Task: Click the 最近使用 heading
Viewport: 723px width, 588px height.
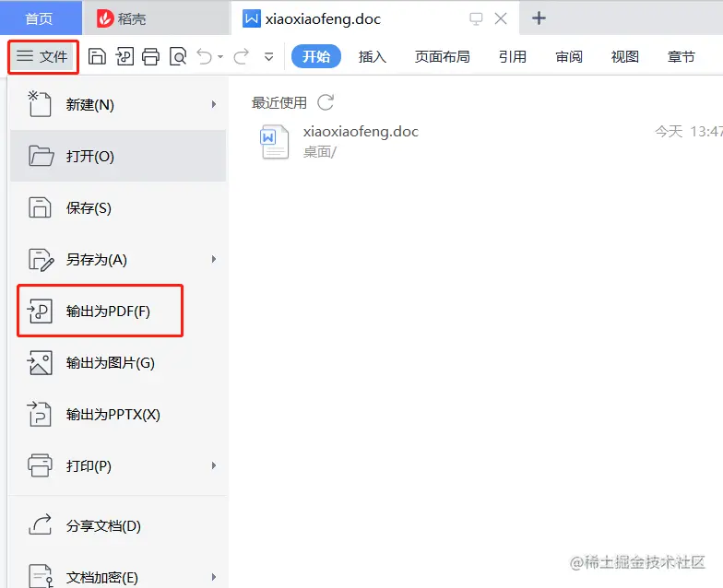Action: (x=279, y=102)
